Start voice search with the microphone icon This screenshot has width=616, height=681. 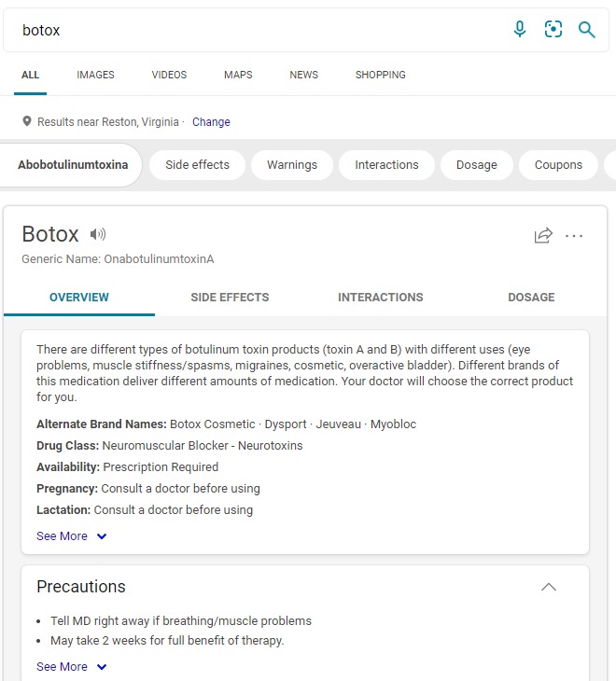click(x=520, y=30)
